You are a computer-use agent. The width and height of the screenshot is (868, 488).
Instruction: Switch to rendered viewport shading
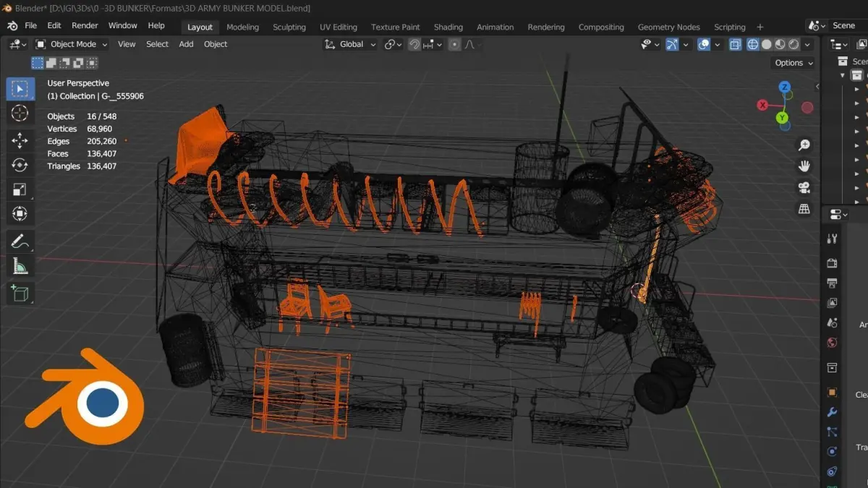(792, 44)
